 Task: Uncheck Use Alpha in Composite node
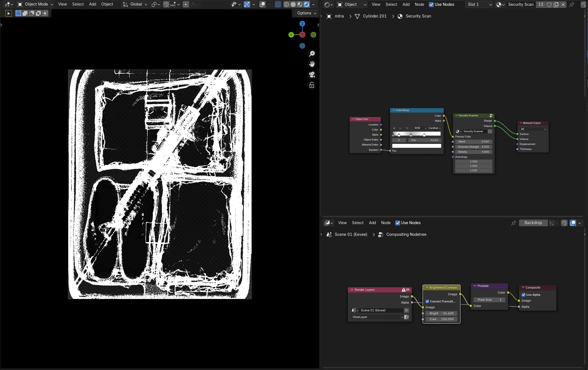point(523,295)
